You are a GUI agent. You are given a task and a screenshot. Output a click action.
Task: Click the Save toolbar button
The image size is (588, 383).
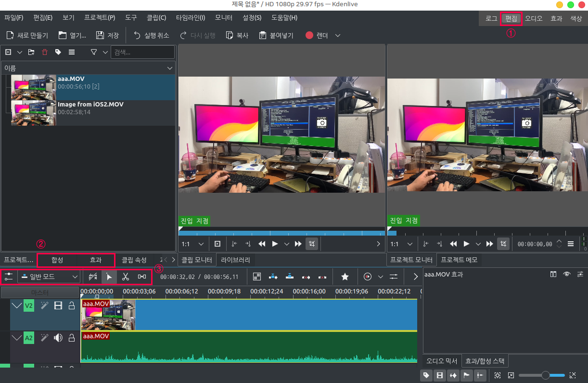108,35
